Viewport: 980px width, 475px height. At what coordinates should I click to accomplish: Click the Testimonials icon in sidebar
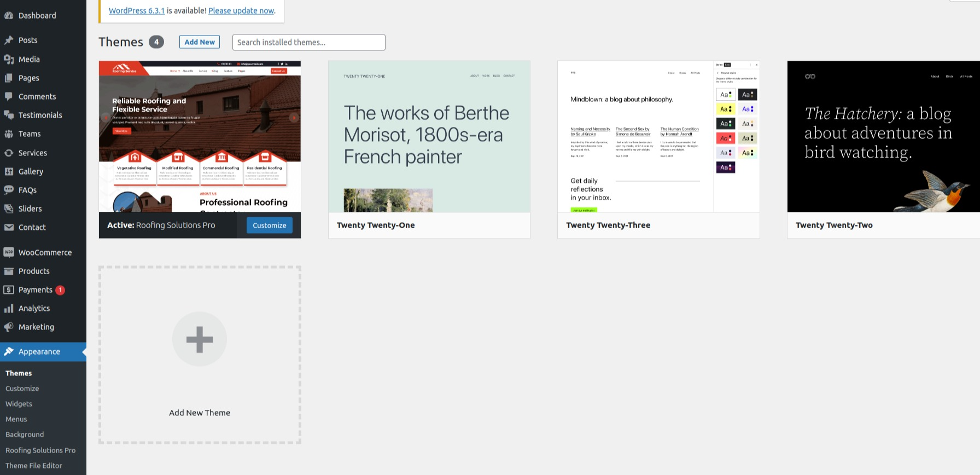[9, 115]
